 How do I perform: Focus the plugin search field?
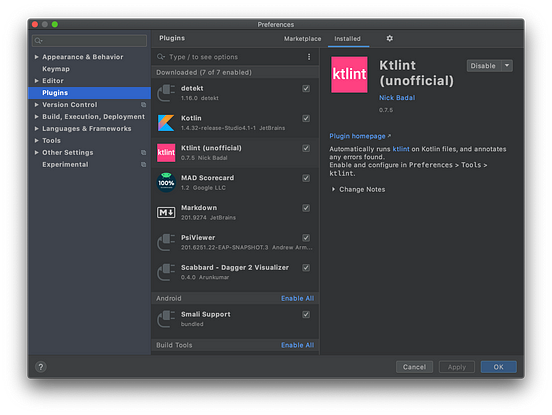point(231,57)
